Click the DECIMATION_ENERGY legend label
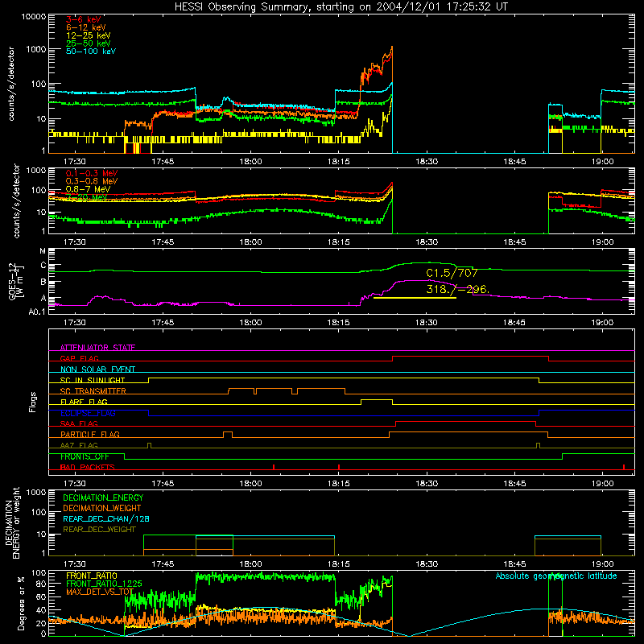The height and width of the screenshot is (644, 644). [x=103, y=497]
